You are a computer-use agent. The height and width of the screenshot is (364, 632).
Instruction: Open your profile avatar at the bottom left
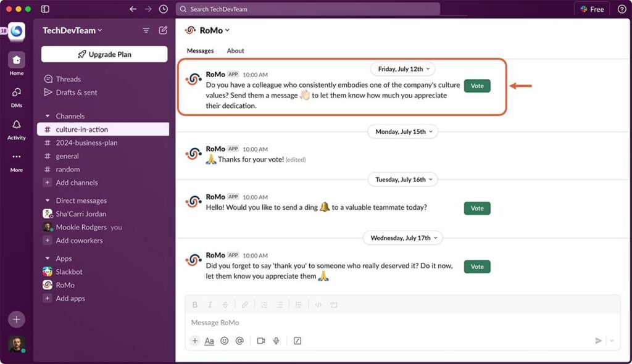pos(17,345)
